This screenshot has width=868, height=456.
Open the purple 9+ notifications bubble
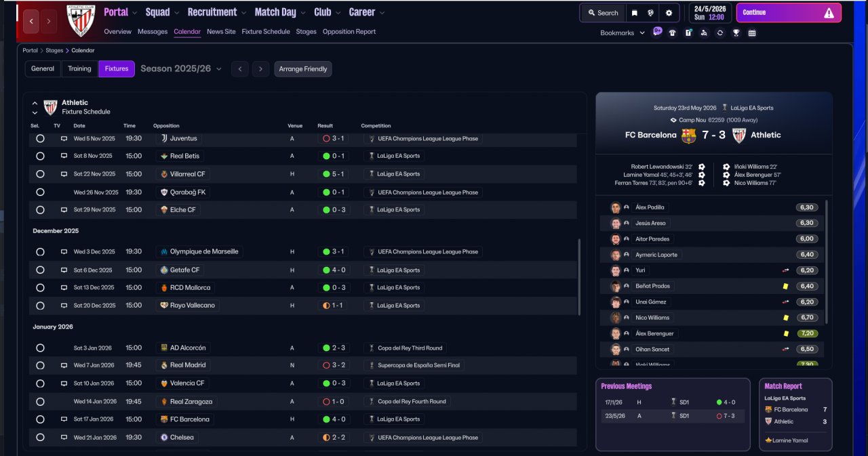click(x=657, y=31)
